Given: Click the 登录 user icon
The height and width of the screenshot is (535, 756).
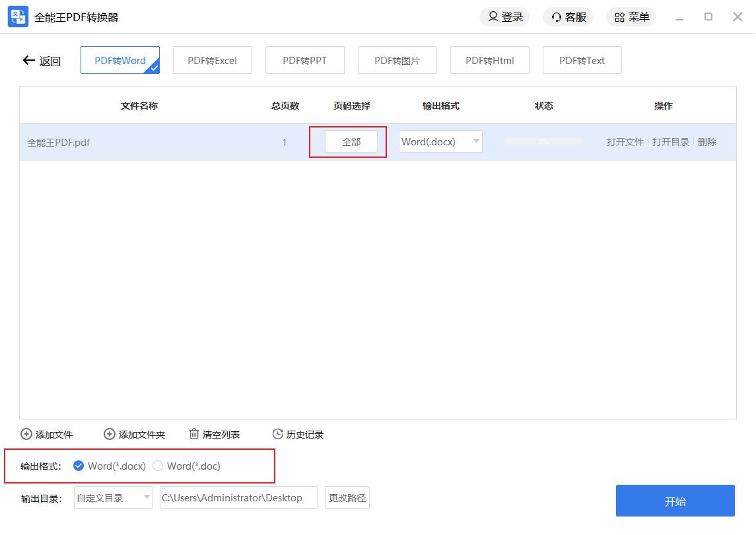Looking at the screenshot, I should [493, 17].
